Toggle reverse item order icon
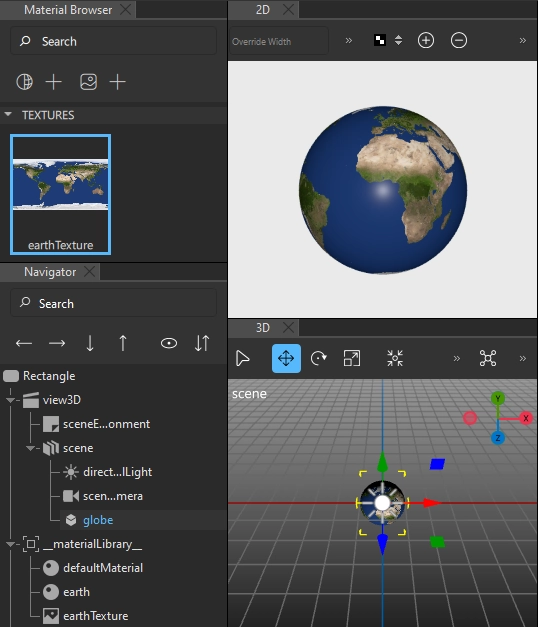 pyautogui.click(x=202, y=343)
